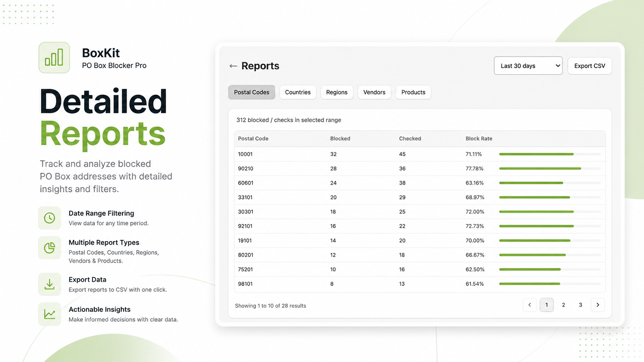The width and height of the screenshot is (644, 362).
Task: Select the Postal Codes tab
Action: pos(252,92)
